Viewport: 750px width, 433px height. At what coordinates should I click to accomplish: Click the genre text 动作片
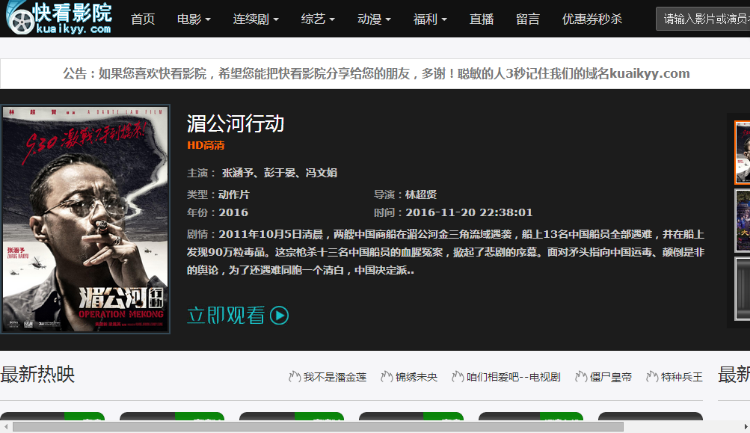234,194
